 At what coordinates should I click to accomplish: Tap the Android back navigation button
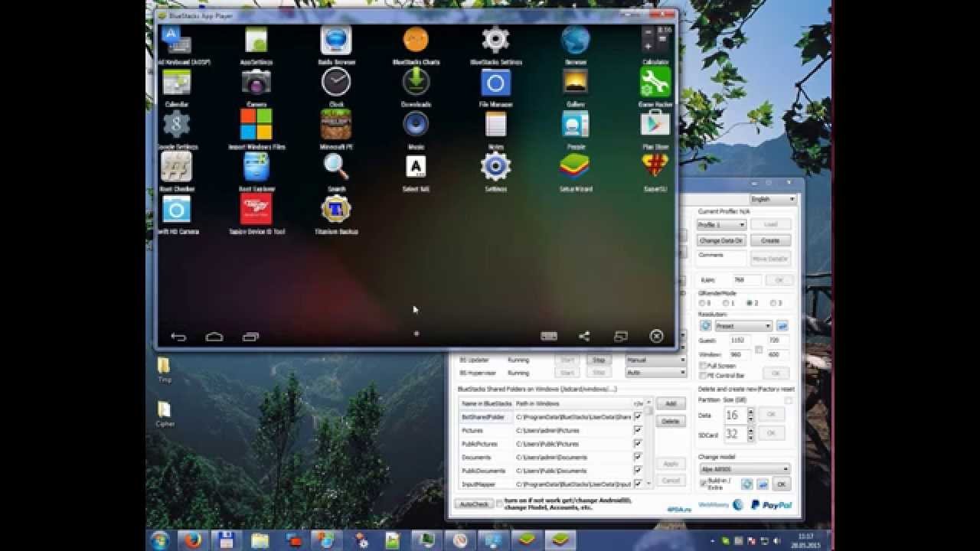point(178,337)
